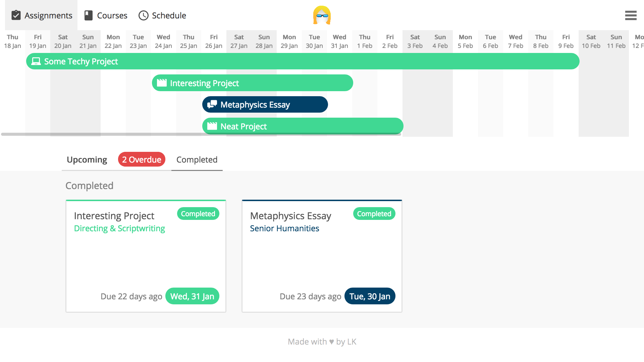This screenshot has height=362, width=644.
Task: Open the 2 Overdue tab
Action: point(142,160)
